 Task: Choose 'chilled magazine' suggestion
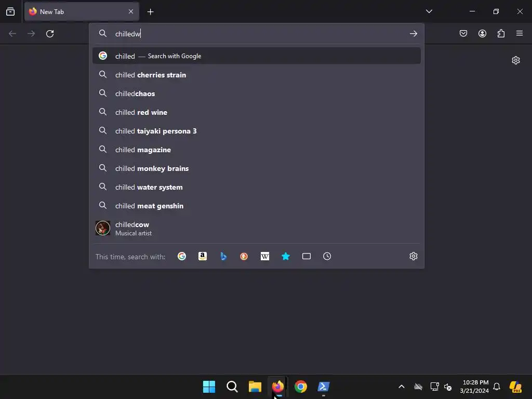[x=257, y=150]
